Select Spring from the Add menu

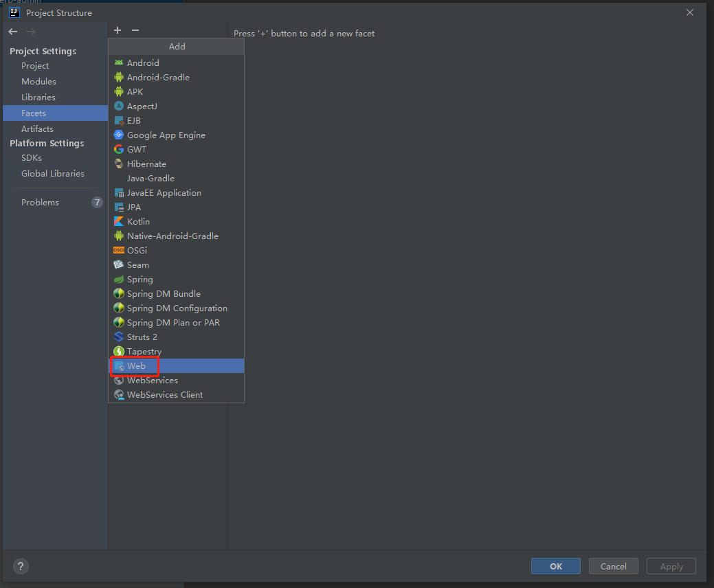click(x=176, y=280)
